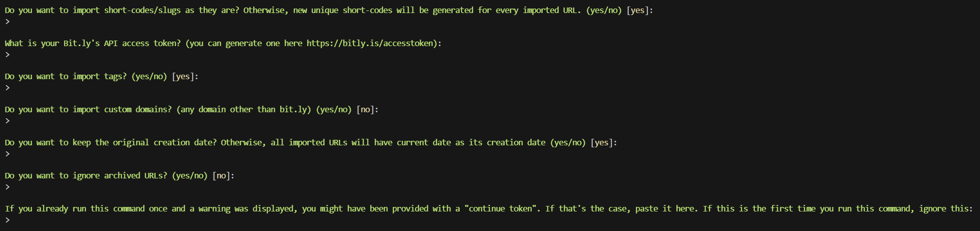The width and height of the screenshot is (980, 231).
Task: Click the prompt under the import tags question
Action: tap(8, 88)
